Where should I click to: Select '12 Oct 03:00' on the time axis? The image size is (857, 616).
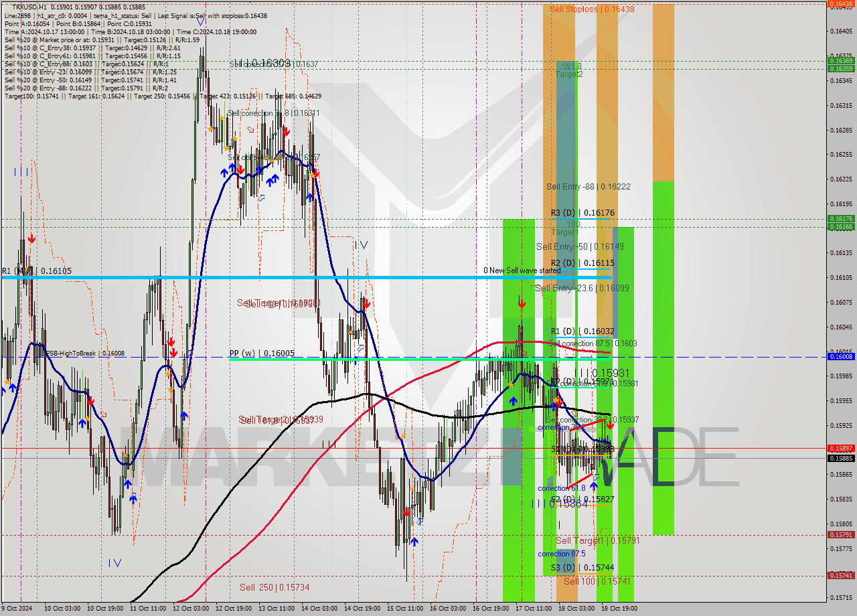pyautogui.click(x=190, y=609)
